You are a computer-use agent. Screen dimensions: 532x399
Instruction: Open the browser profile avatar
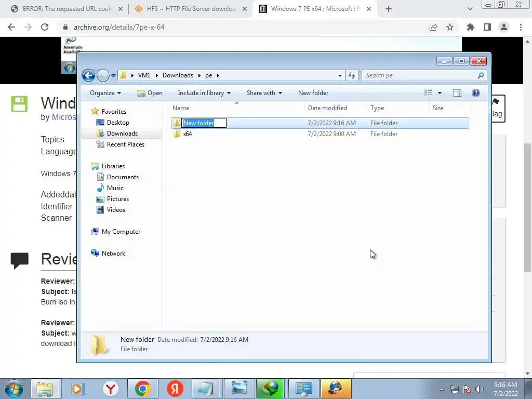pyautogui.click(x=504, y=27)
